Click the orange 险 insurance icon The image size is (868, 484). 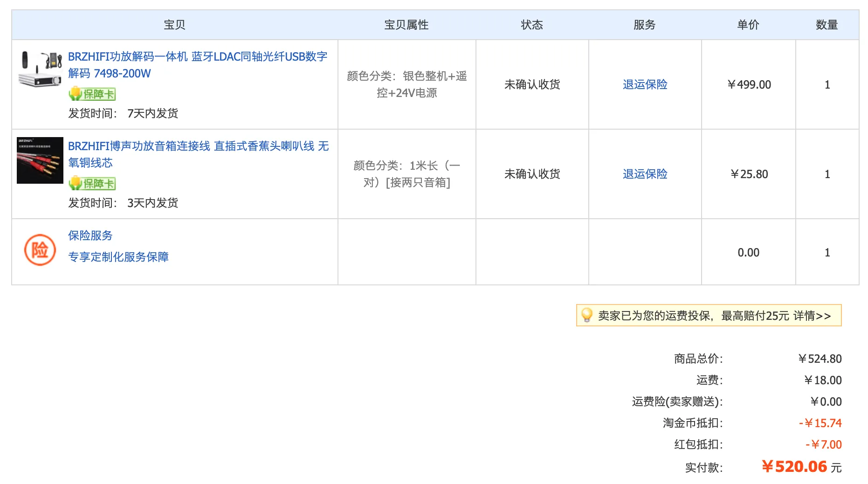point(40,250)
